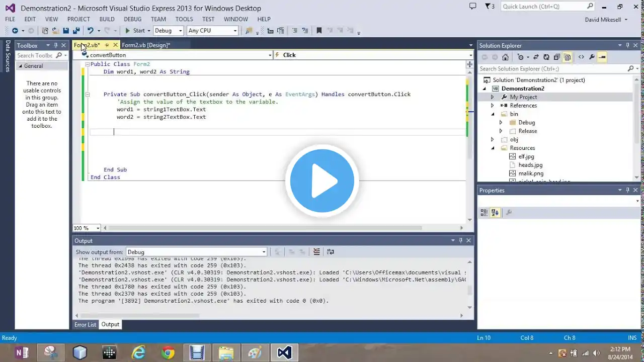Select malik.png in Solution Explorer
This screenshot has height=362, width=644.
click(531, 173)
